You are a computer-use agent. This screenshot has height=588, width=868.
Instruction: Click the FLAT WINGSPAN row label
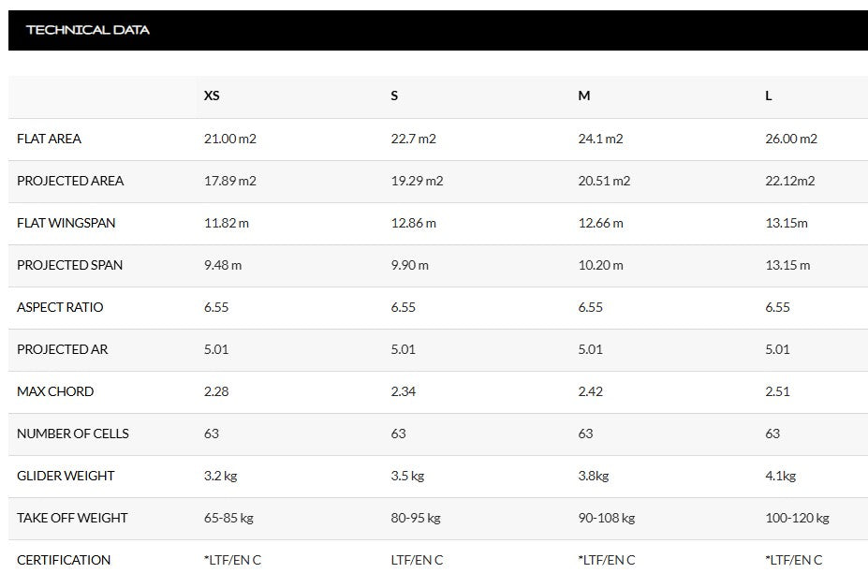(x=66, y=223)
